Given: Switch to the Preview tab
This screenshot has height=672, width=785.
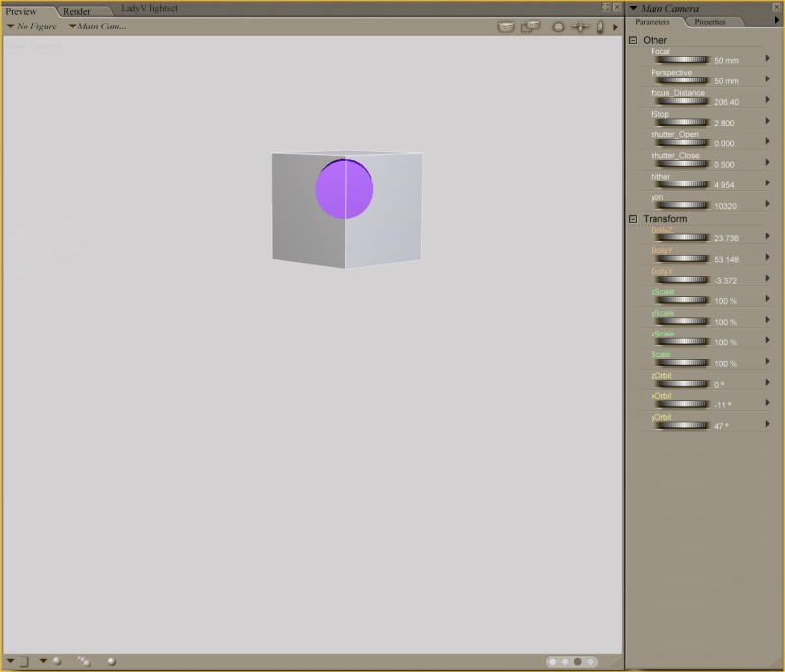Looking at the screenshot, I should [21, 11].
